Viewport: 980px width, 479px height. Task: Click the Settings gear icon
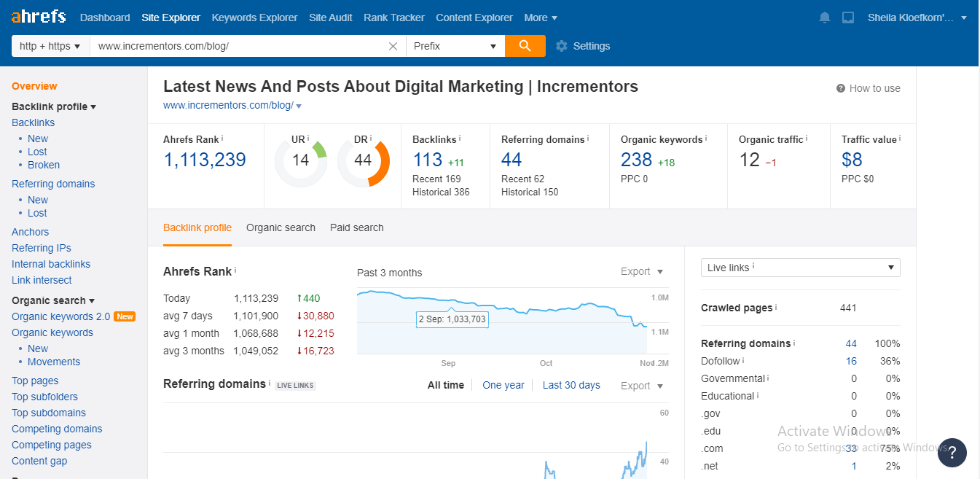point(561,46)
